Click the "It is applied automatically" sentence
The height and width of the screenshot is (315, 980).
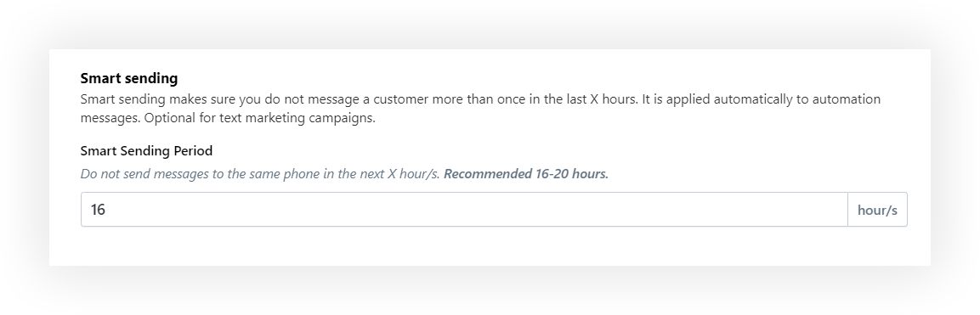(x=762, y=99)
